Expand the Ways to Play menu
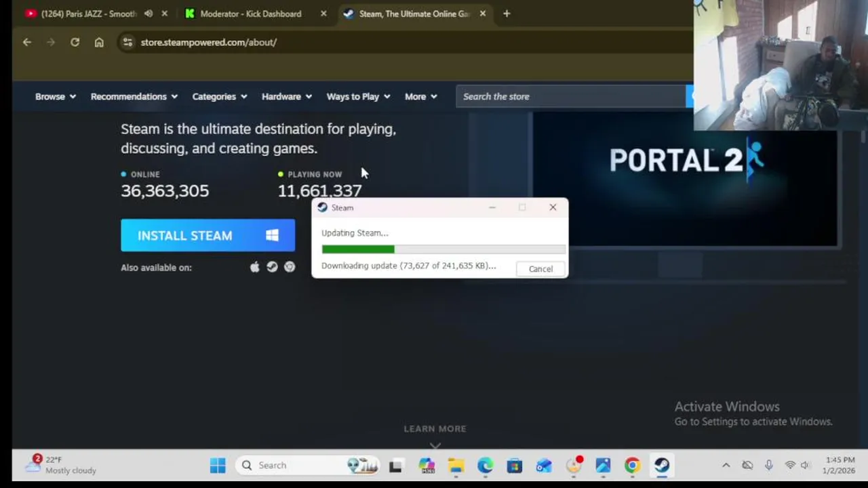The height and width of the screenshot is (488, 868). 359,96
